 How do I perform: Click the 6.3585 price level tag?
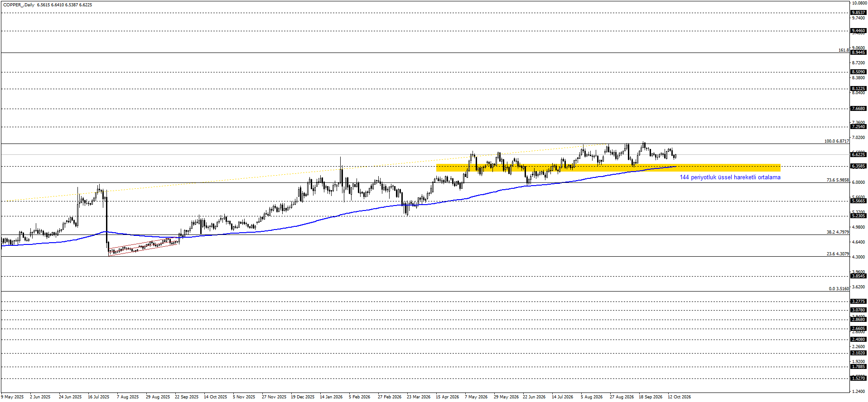pyautogui.click(x=858, y=166)
